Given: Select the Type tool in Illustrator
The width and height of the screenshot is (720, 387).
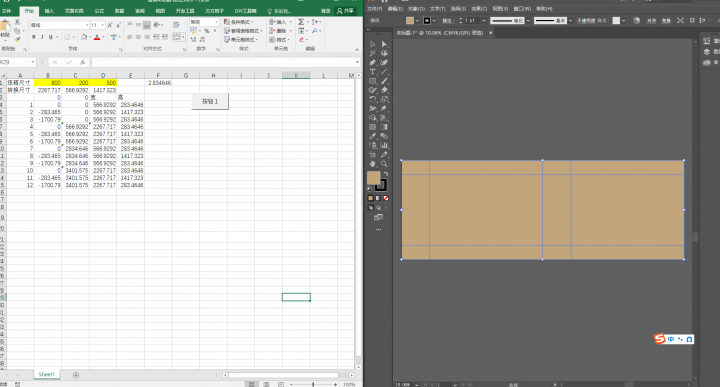Looking at the screenshot, I should [372, 72].
